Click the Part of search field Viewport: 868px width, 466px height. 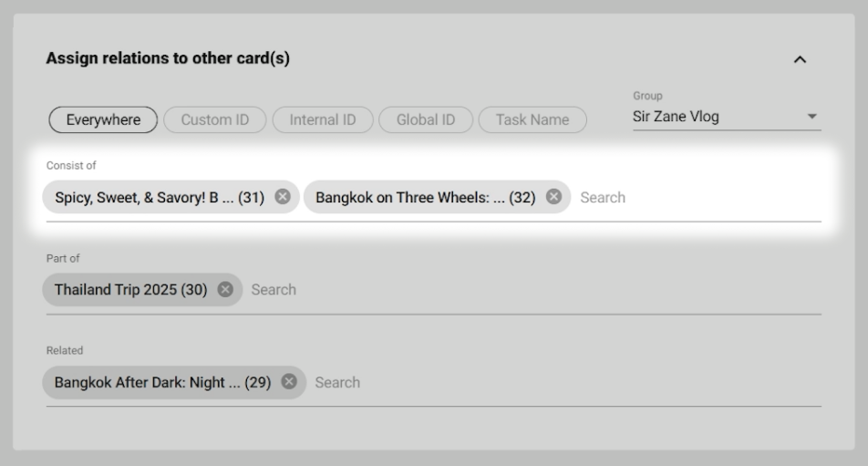529,290
